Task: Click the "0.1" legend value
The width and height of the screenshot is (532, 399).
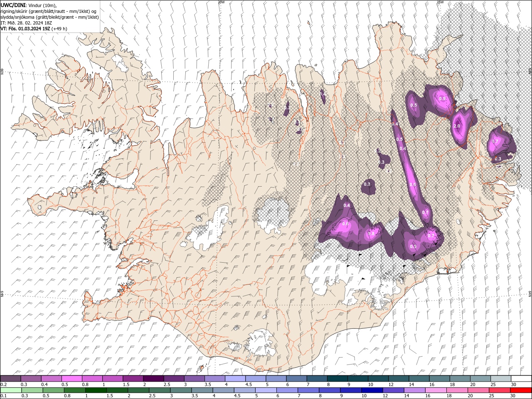Action: tap(4, 396)
